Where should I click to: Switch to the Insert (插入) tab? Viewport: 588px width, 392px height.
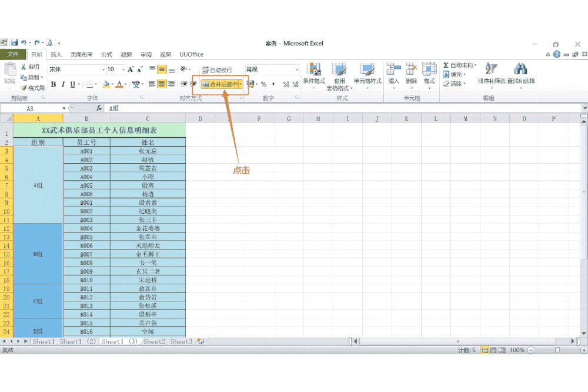point(56,54)
